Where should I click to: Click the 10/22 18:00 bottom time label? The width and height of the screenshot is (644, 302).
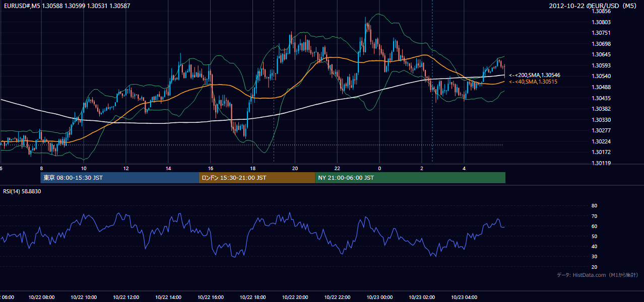coord(253,297)
